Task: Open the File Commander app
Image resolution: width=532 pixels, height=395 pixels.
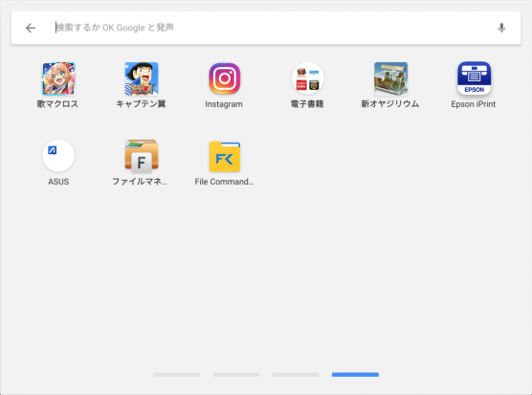Action: pos(225,156)
